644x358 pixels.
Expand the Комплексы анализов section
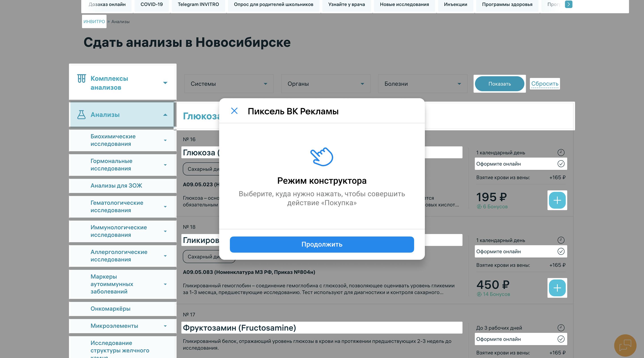coord(165,83)
